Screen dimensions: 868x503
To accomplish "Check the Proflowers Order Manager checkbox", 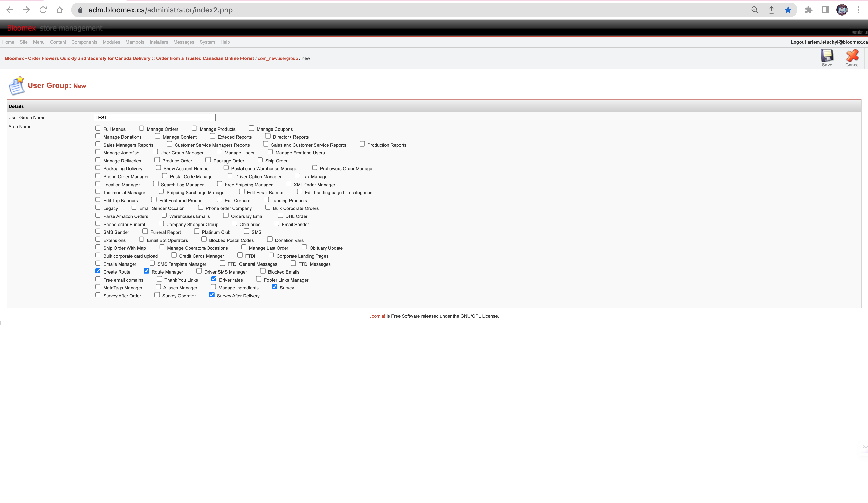I will [314, 167].
